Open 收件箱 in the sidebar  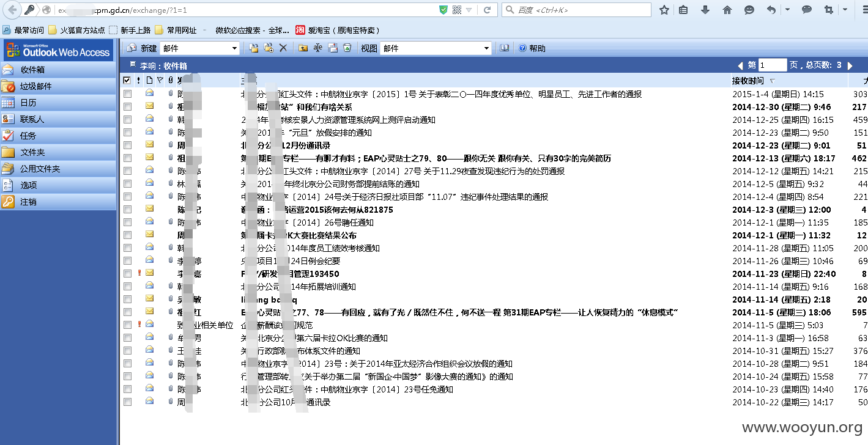point(58,70)
